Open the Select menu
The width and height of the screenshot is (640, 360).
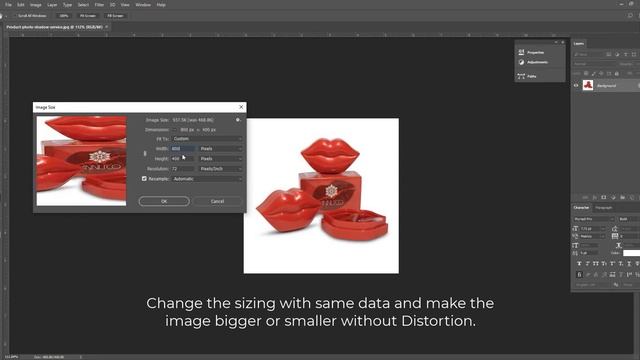(83, 5)
